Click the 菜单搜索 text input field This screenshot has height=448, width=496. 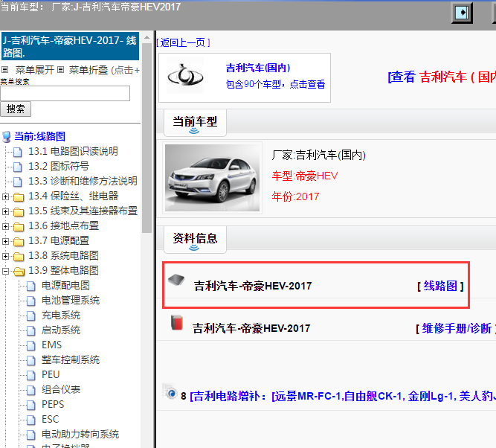click(x=65, y=94)
